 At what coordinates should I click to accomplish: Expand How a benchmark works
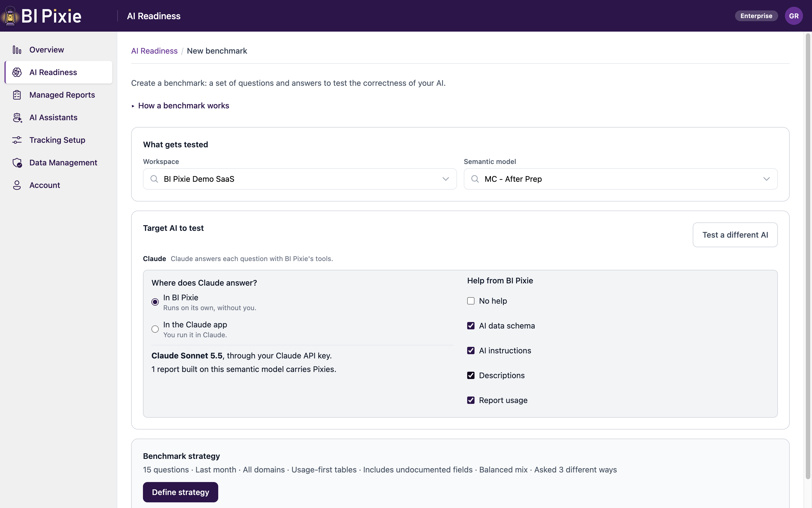point(180,106)
